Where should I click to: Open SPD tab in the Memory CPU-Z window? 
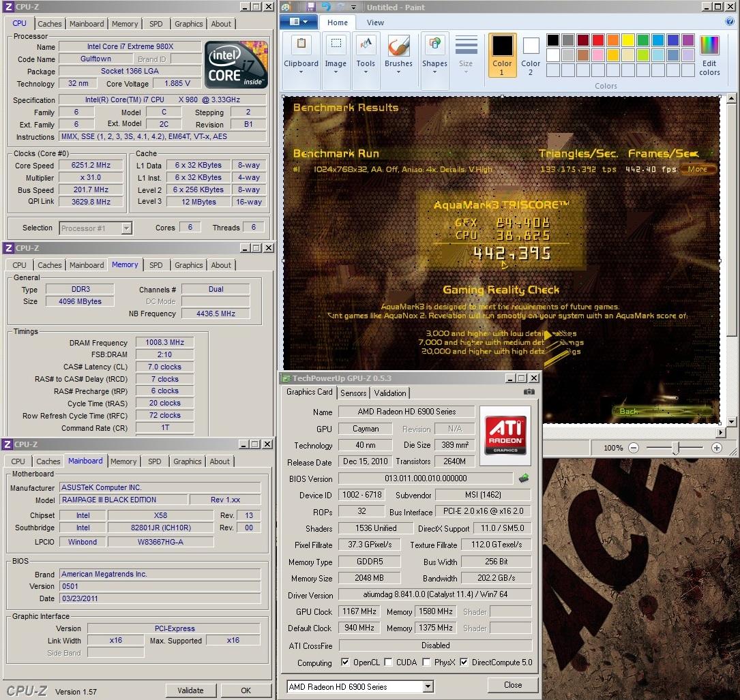tap(156, 265)
